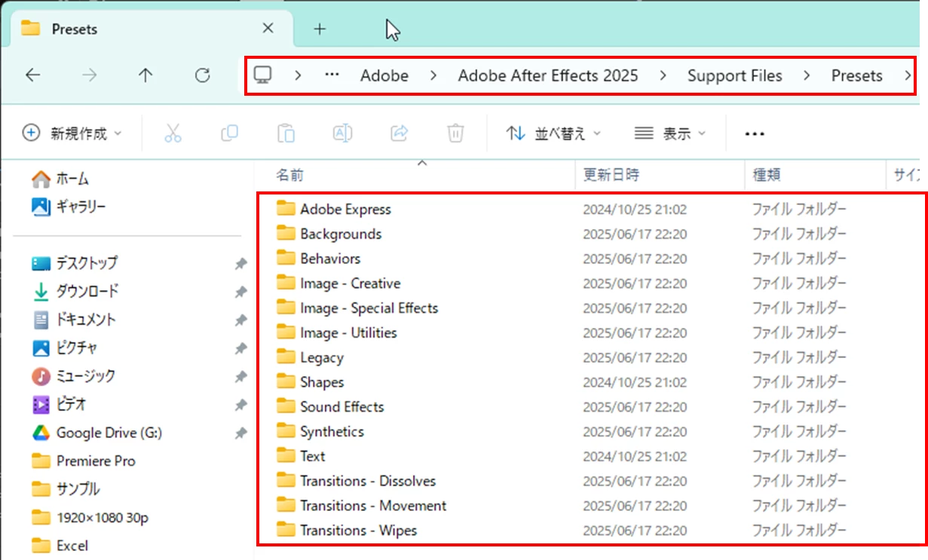Sort by 更新日時 column header
This screenshot has width=928, height=560.
click(660, 175)
